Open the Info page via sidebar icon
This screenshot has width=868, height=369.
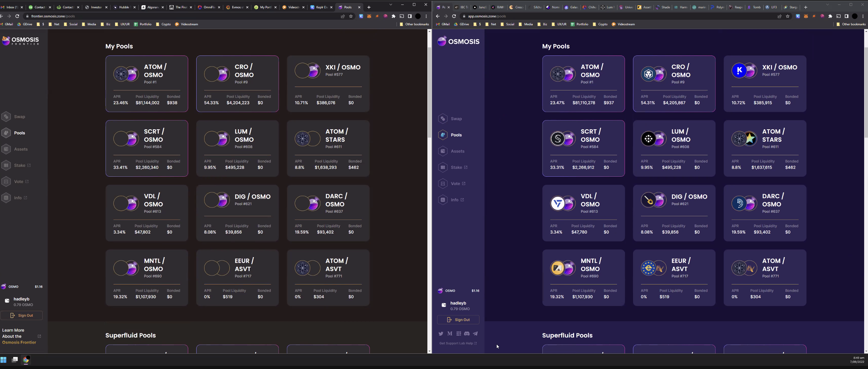pyautogui.click(x=6, y=197)
